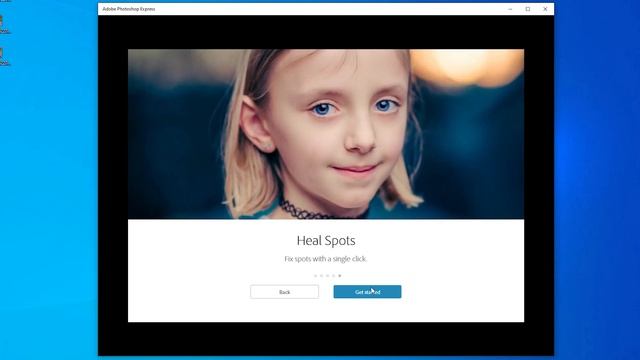Select the active fifth pagination dot
The image size is (640, 360).
(340, 276)
